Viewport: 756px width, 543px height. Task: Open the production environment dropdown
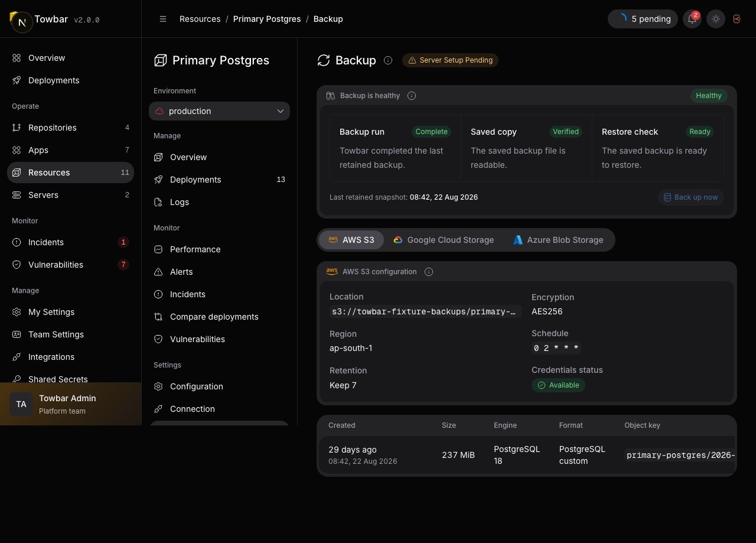(219, 111)
